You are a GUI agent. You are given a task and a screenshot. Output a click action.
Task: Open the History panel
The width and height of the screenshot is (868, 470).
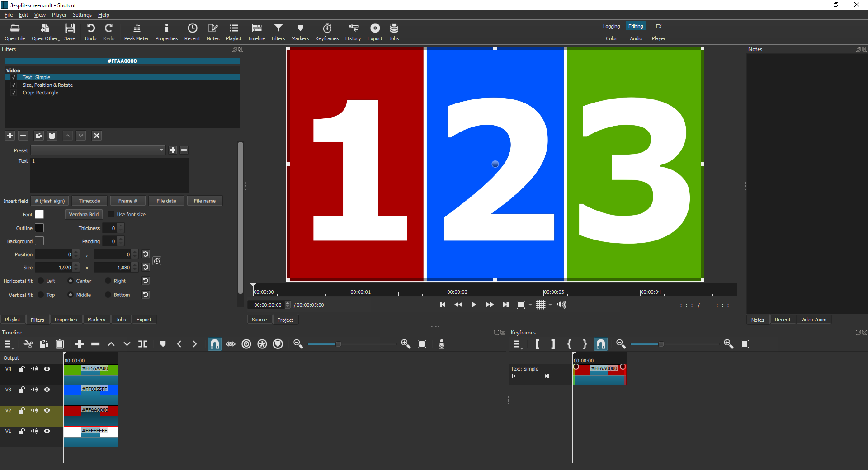(x=353, y=32)
